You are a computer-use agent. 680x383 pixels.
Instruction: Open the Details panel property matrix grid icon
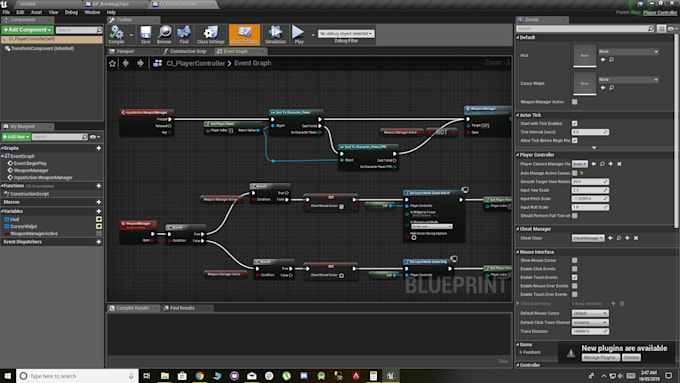click(661, 29)
